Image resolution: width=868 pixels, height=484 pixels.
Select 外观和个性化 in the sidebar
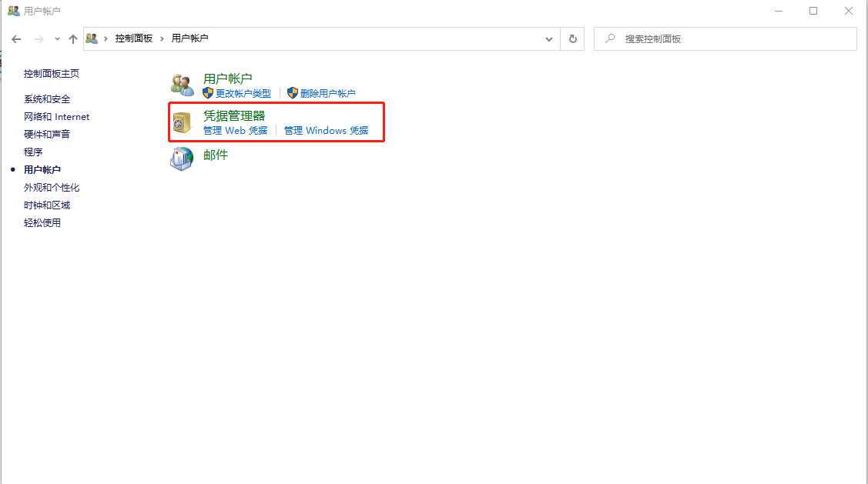tap(52, 188)
